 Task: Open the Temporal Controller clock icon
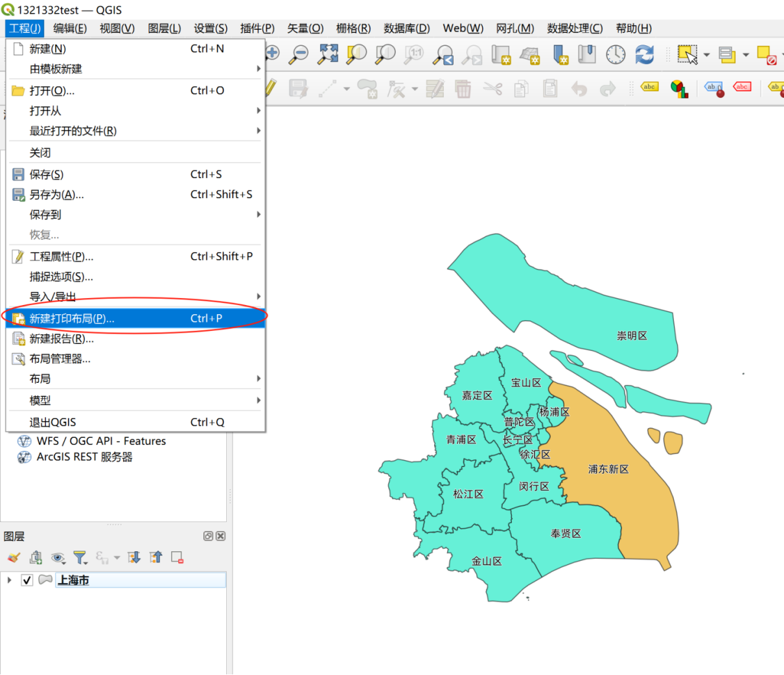coord(616,54)
